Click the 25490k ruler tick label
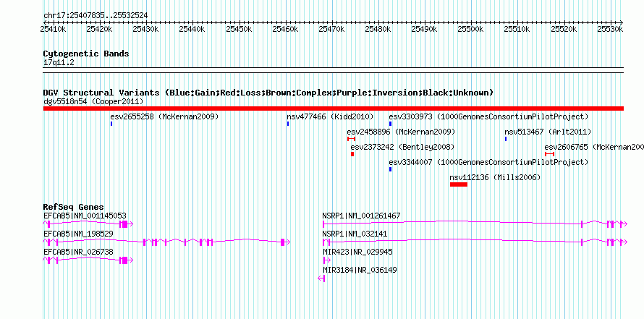644x319 pixels. tap(424, 29)
